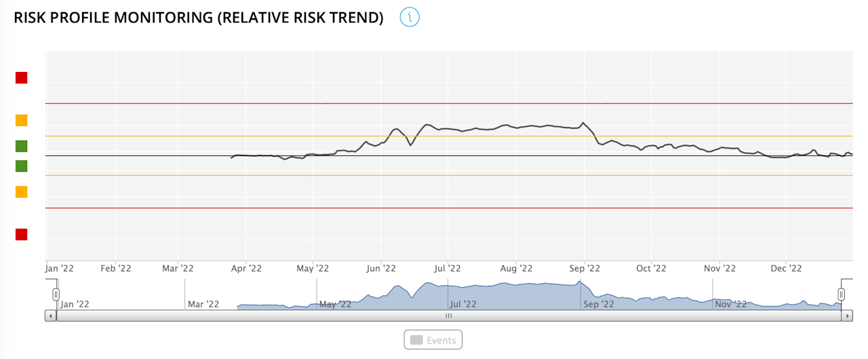
Task: Click the upper green risk zone square
Action: (22, 146)
